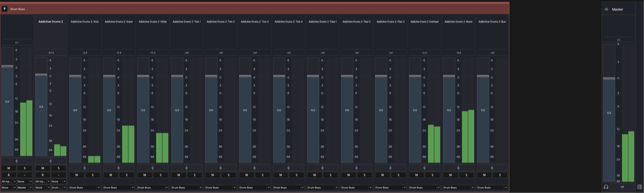Screen dimensions: 644x193
Task: Mute the Addictive Drums 2: Kick channel
Action: pyautogui.click(x=77, y=175)
